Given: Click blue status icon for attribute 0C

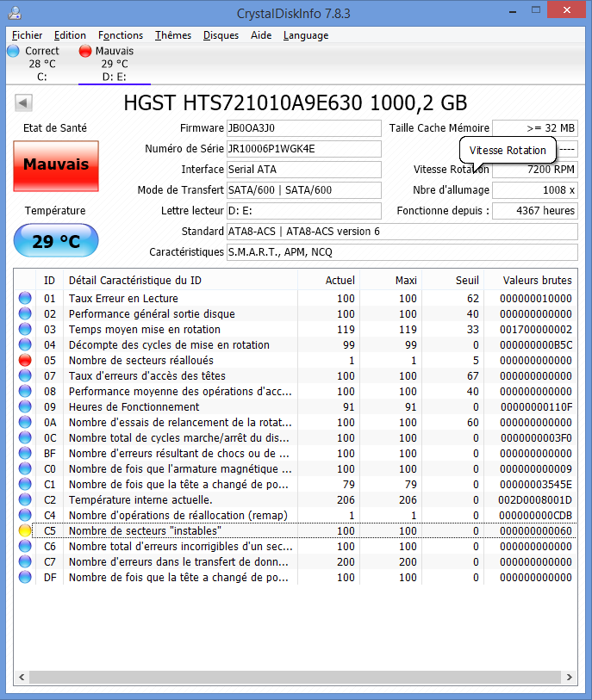Looking at the screenshot, I should click(x=25, y=438).
